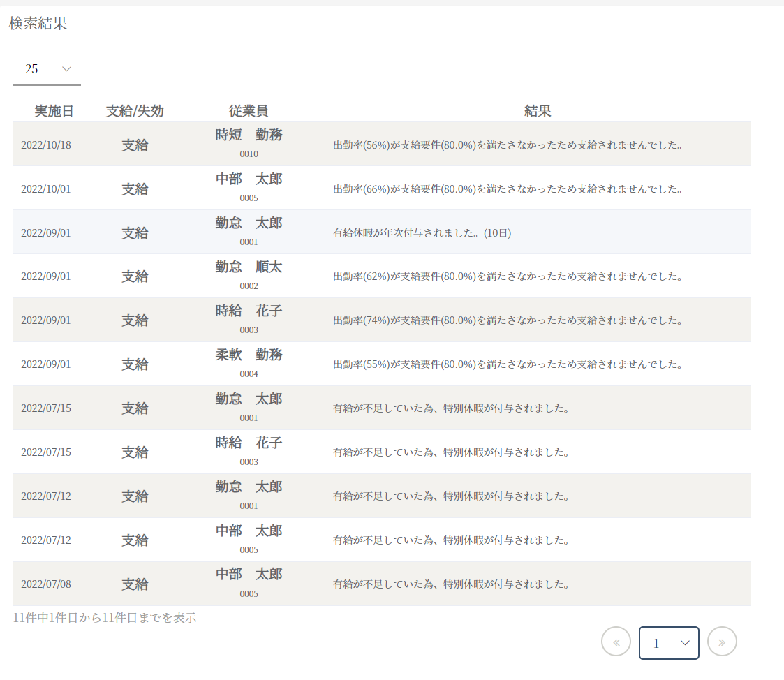
Task: Select employee 柔軟 勤務 with ID 0004
Action: (249, 355)
